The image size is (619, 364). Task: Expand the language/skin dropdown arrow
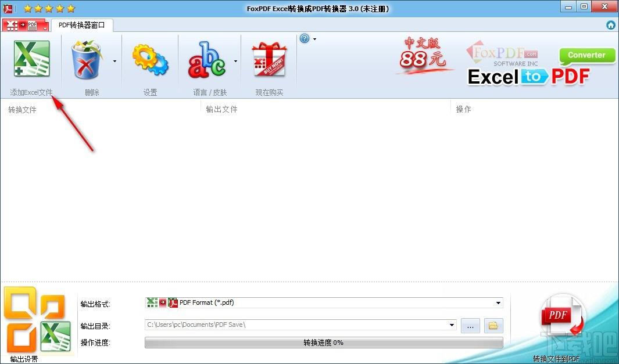tap(235, 61)
